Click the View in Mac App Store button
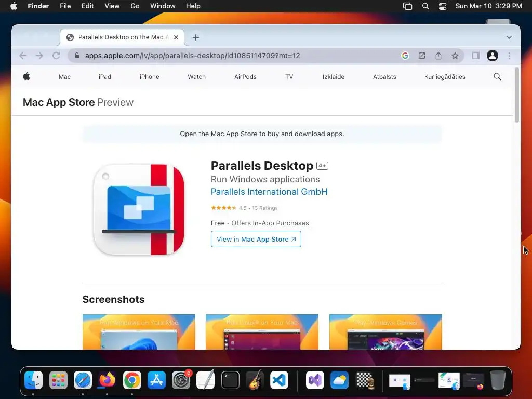This screenshot has height=399, width=532. coord(256,239)
